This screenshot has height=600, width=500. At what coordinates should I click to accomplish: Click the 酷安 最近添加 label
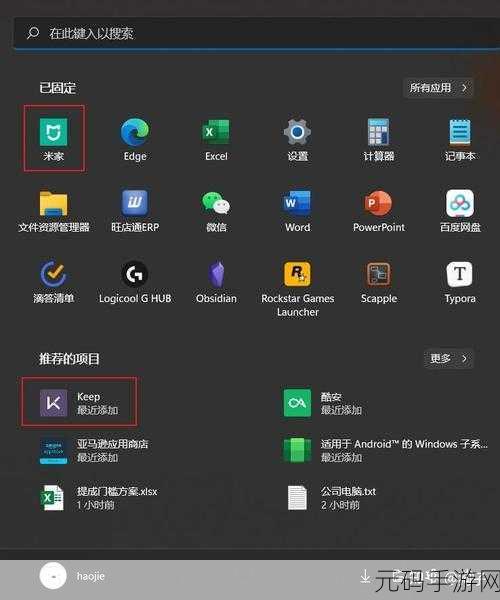pyautogui.click(x=341, y=410)
